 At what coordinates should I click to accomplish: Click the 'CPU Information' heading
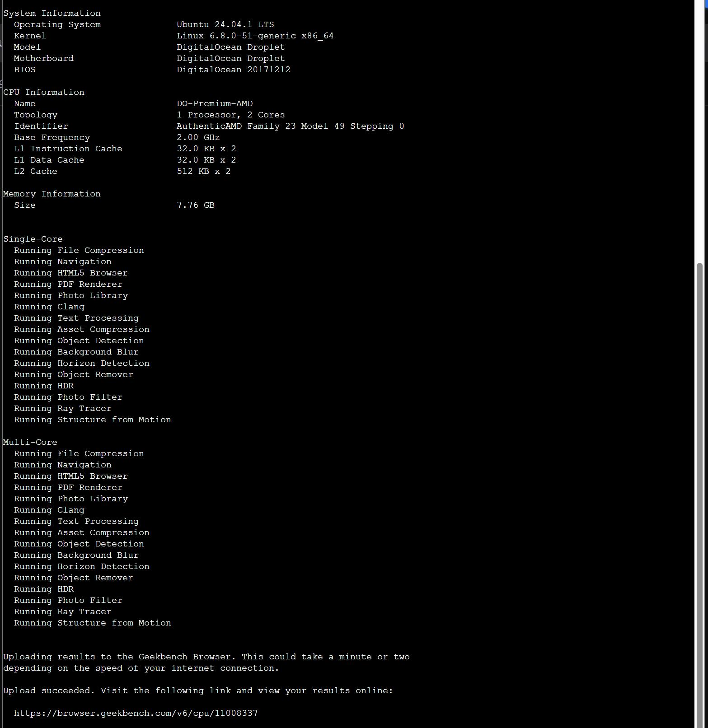(x=44, y=92)
